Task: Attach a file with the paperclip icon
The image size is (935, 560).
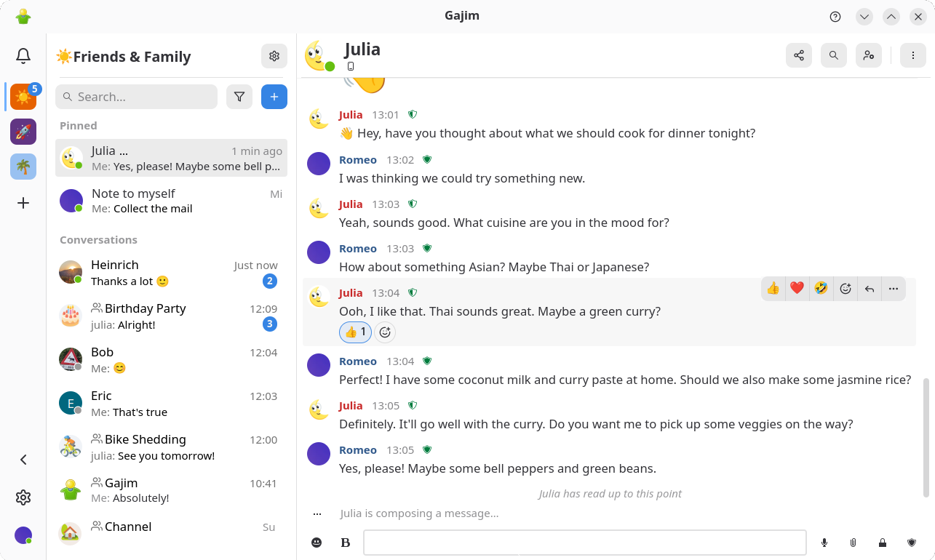Action: click(x=854, y=543)
